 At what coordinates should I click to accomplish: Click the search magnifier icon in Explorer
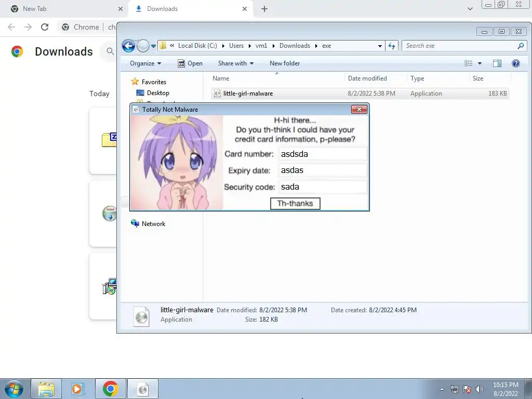click(x=521, y=46)
